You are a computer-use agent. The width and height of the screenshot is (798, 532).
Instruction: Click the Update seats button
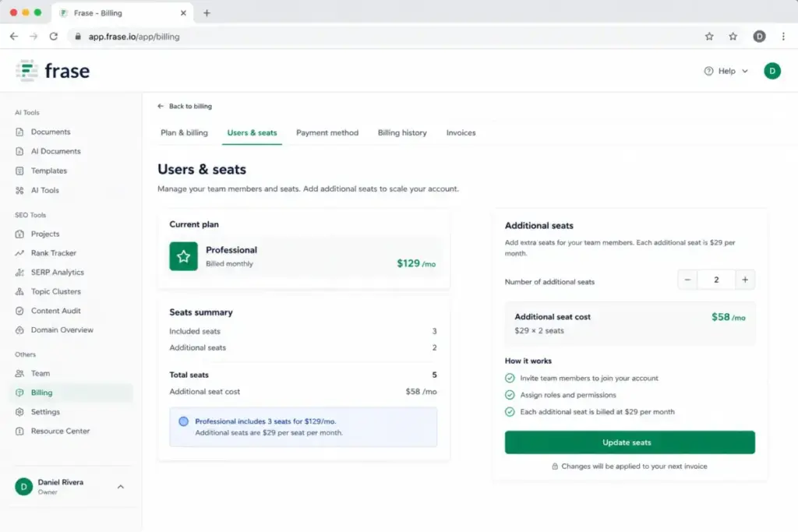(x=630, y=442)
